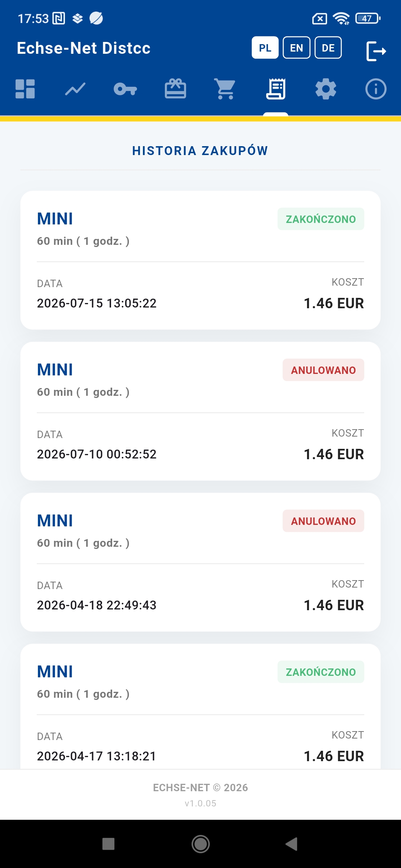Screen dimensions: 401x868
Task: Open the gift voucher card icon
Action: pyautogui.click(x=175, y=89)
